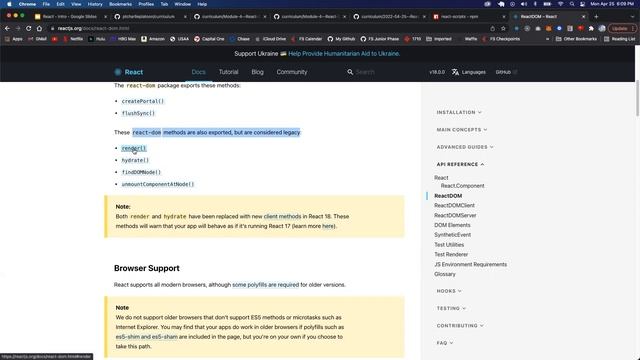The height and width of the screenshot is (360, 640).
Task: Open the Bookmarks menu in menu bar
Action: pos(120,4)
